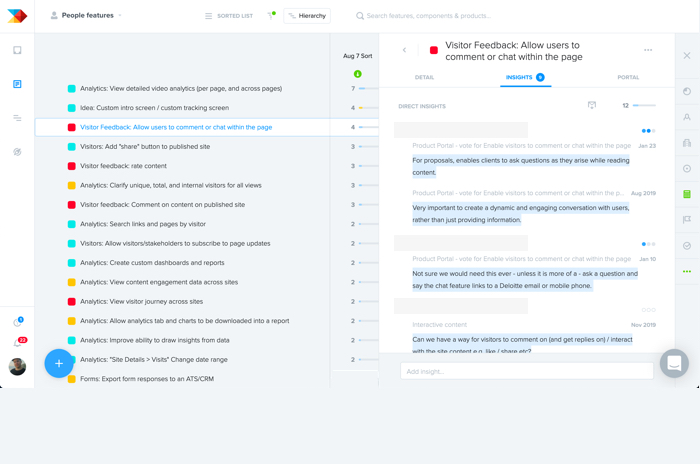This screenshot has width=700, height=464.
Task: Toggle the Hierarchy view button
Action: tap(307, 16)
